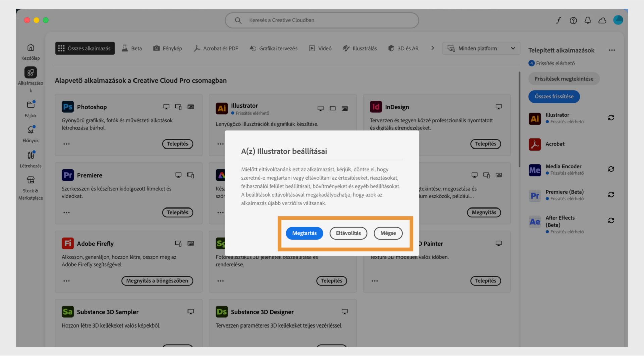This screenshot has height=356, width=644.
Task: Click the Premiere Pr icon in app card
Action: [68, 175]
